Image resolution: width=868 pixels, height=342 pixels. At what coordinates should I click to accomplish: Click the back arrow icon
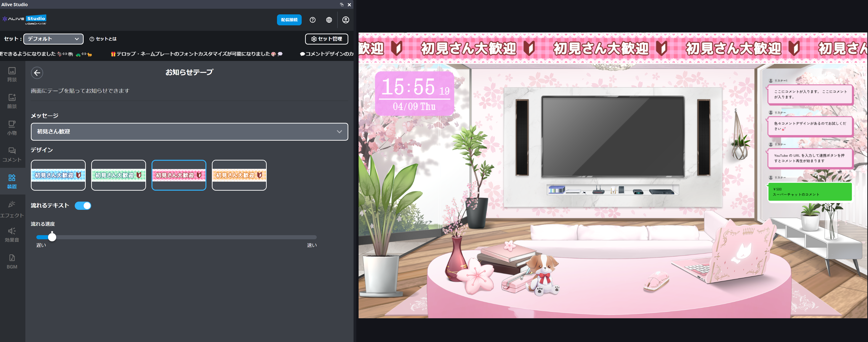point(37,73)
